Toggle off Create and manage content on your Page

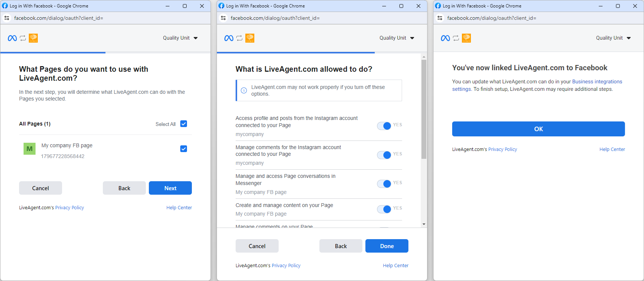pos(384,209)
